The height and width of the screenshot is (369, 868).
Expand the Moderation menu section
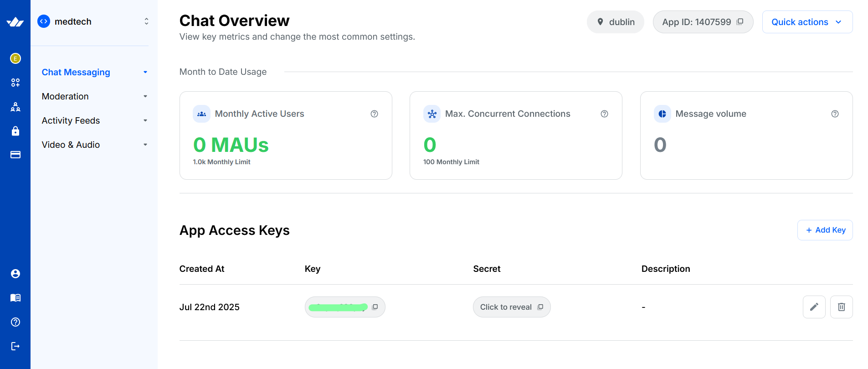pyautogui.click(x=94, y=96)
